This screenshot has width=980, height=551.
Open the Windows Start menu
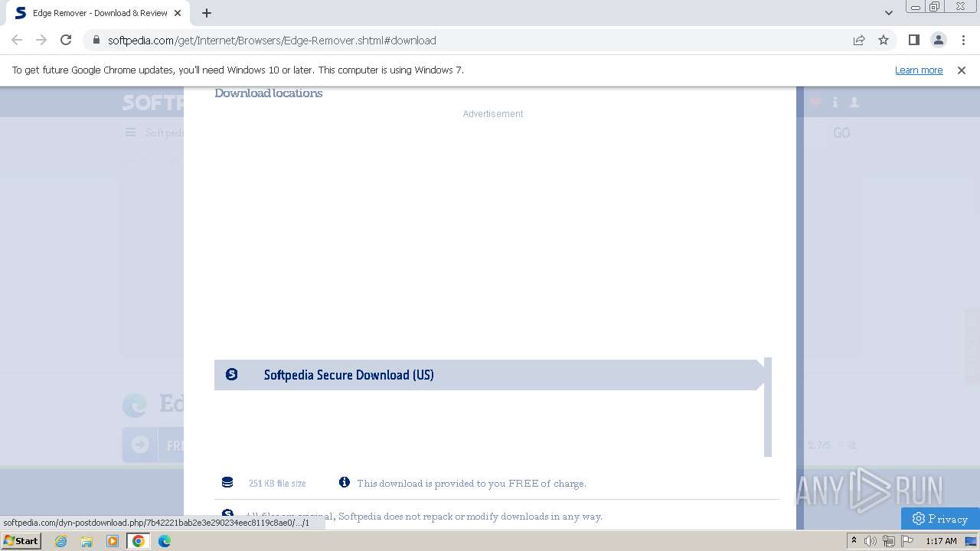click(x=21, y=541)
